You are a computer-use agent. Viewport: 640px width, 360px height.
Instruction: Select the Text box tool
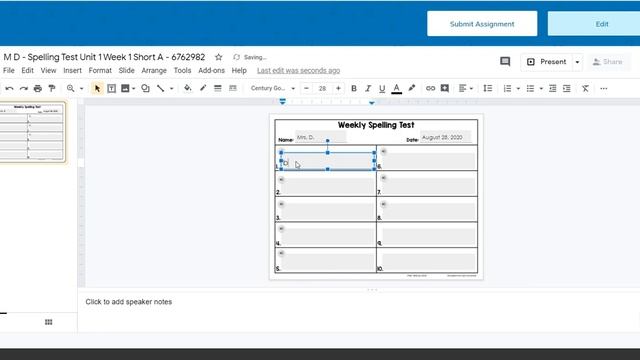(111, 89)
